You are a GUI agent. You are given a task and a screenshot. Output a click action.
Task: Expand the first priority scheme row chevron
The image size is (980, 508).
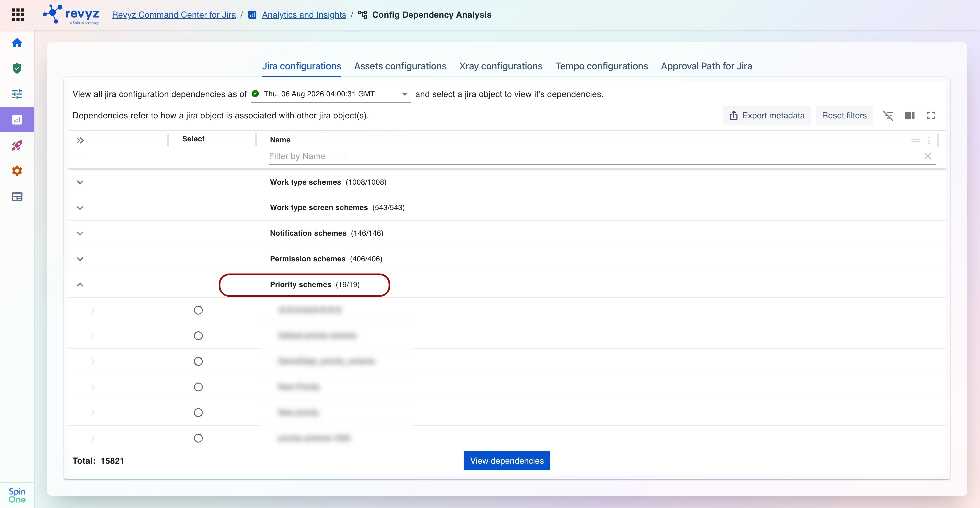click(x=92, y=310)
